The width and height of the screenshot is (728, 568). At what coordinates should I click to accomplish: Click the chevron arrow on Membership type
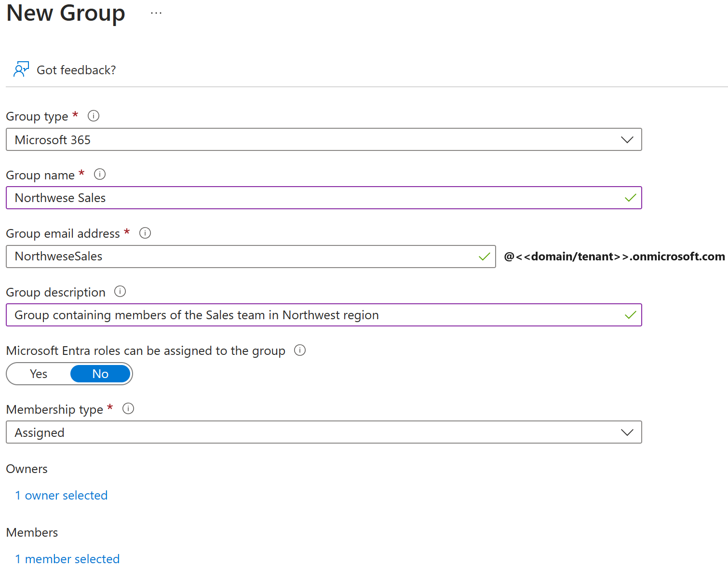(627, 433)
